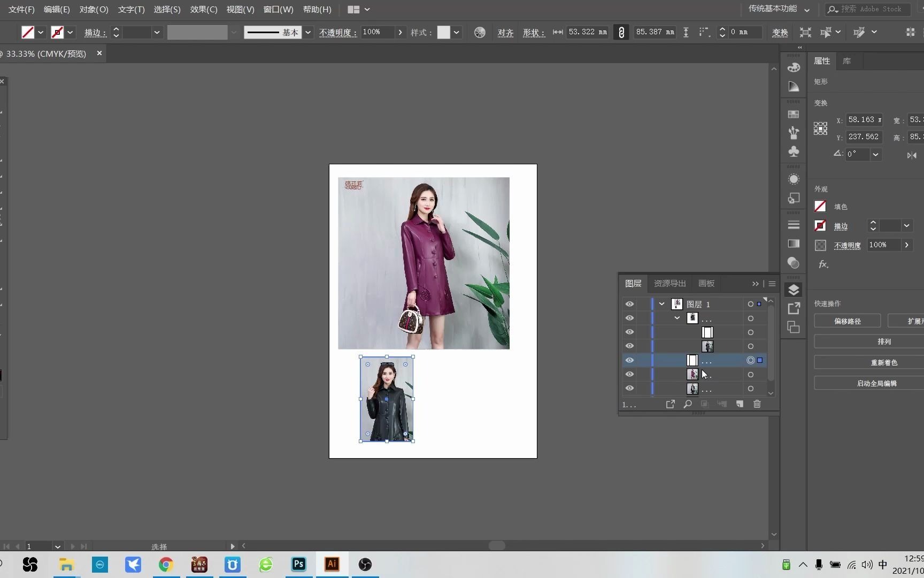Screen dimensions: 924x578
Task: Open the Layers panel hamburger menu
Action: tap(772, 284)
